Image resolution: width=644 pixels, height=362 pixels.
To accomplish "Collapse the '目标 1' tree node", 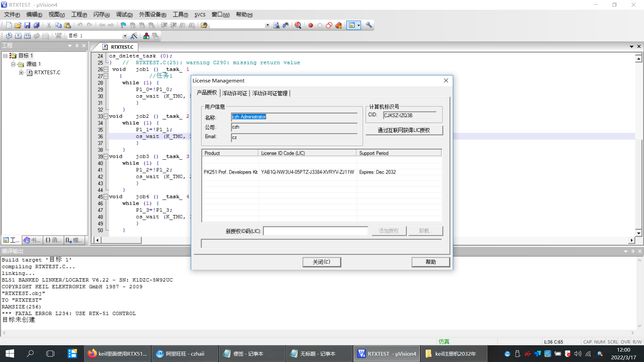I will coord(5,56).
